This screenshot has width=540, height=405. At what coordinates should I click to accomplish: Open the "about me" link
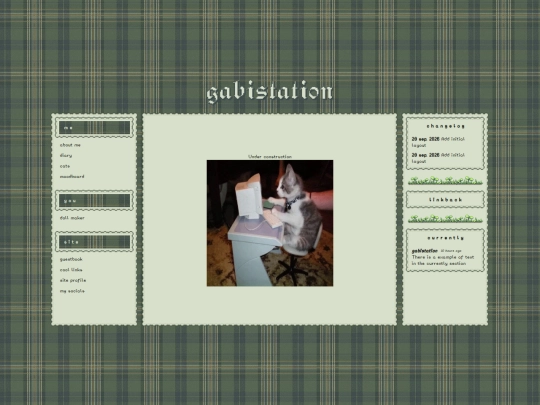[x=70, y=145]
